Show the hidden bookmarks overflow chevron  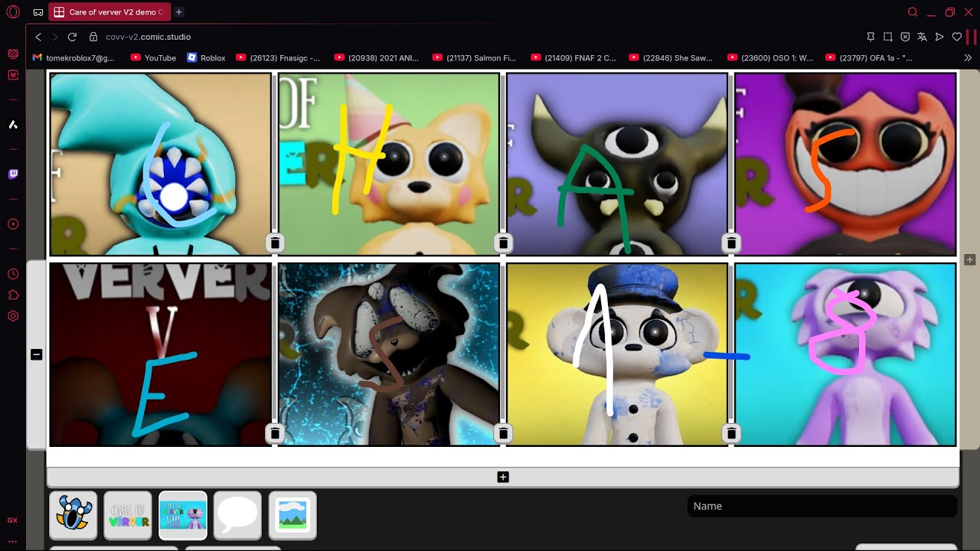(x=967, y=57)
